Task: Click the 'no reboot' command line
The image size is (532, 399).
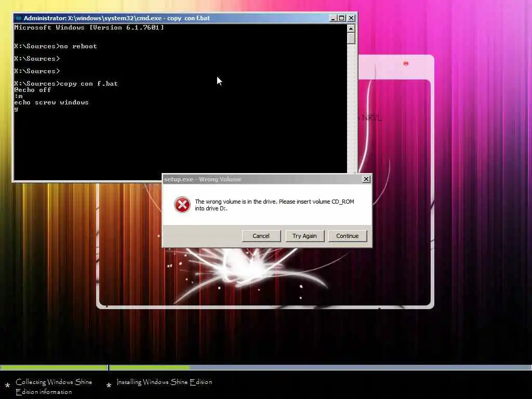Action: 55,46
